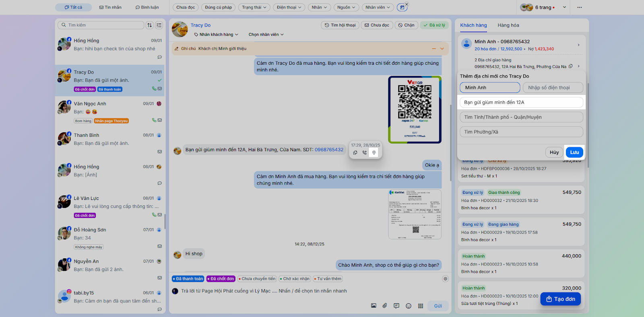This screenshot has width=644, height=317.
Task: Open the emoji picker in composer
Action: [x=409, y=306]
